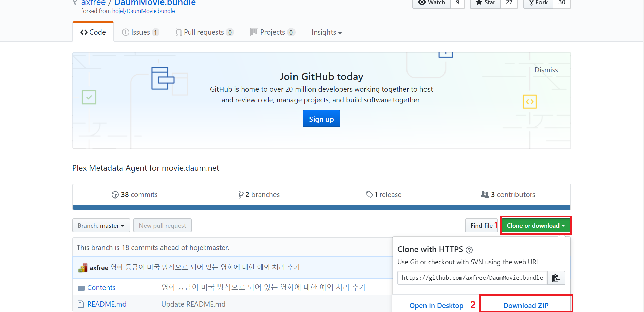Screen dimensions: 644x312
Task: Click the Watch button
Action: pos(432,3)
